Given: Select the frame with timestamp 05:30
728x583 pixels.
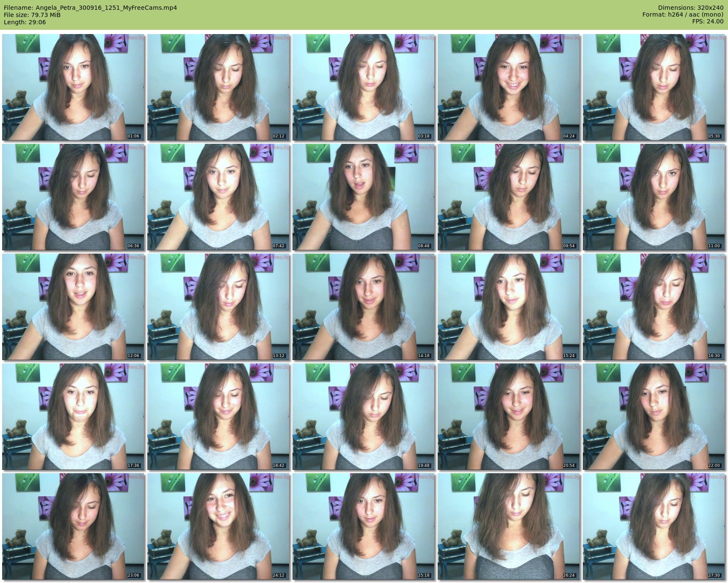Looking at the screenshot, I should tap(654, 87).
